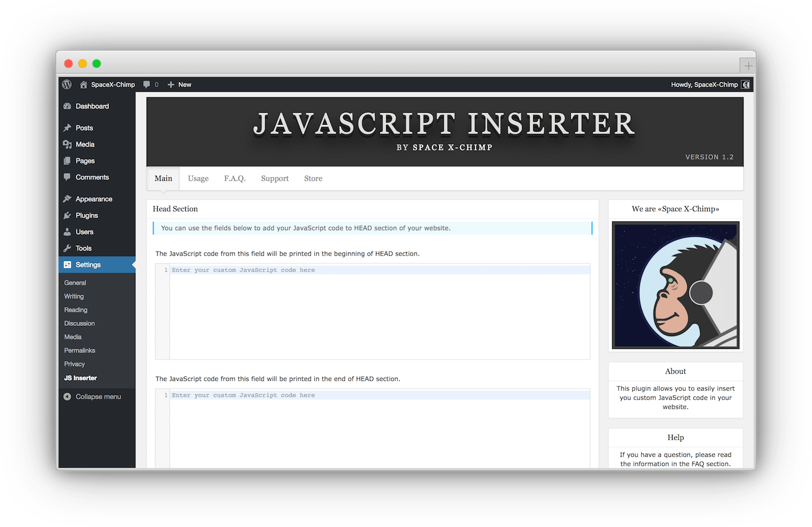The height and width of the screenshot is (527, 812).
Task: Click the Dashboard gauge icon
Action: point(67,106)
